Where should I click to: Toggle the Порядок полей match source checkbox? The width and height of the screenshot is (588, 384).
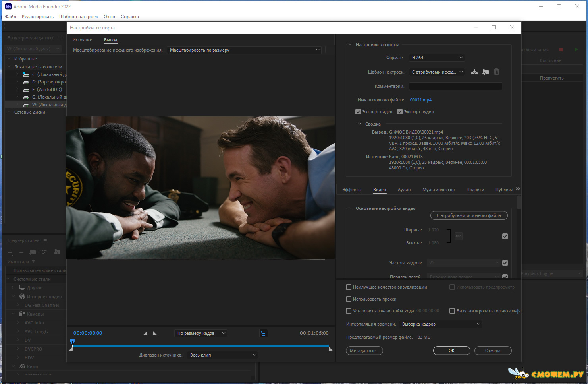pos(505,276)
